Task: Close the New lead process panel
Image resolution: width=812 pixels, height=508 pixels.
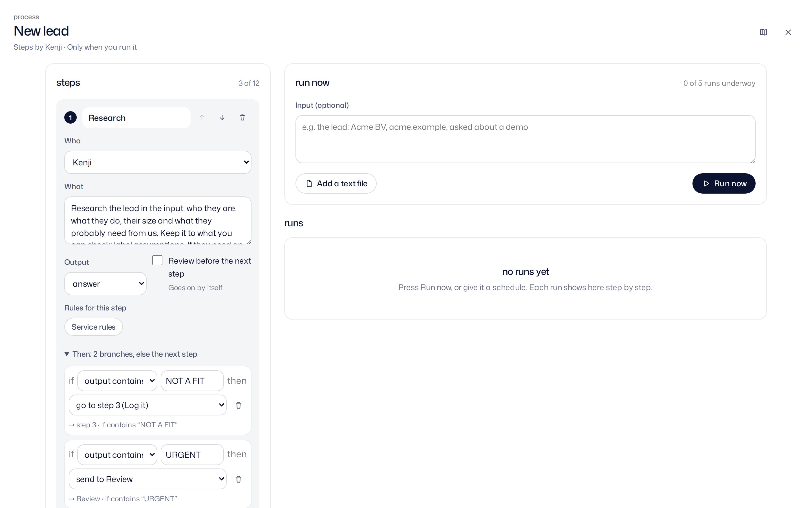Action: click(x=788, y=32)
